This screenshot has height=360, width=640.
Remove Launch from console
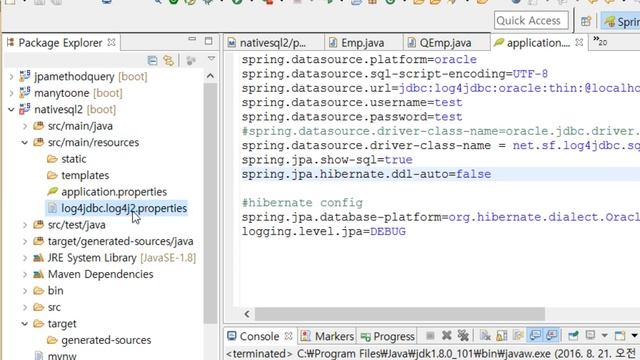click(447, 336)
